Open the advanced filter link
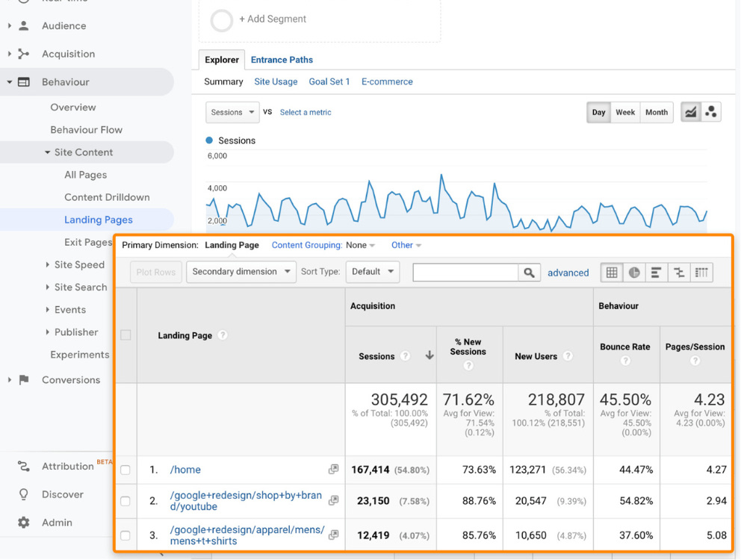 click(x=568, y=273)
